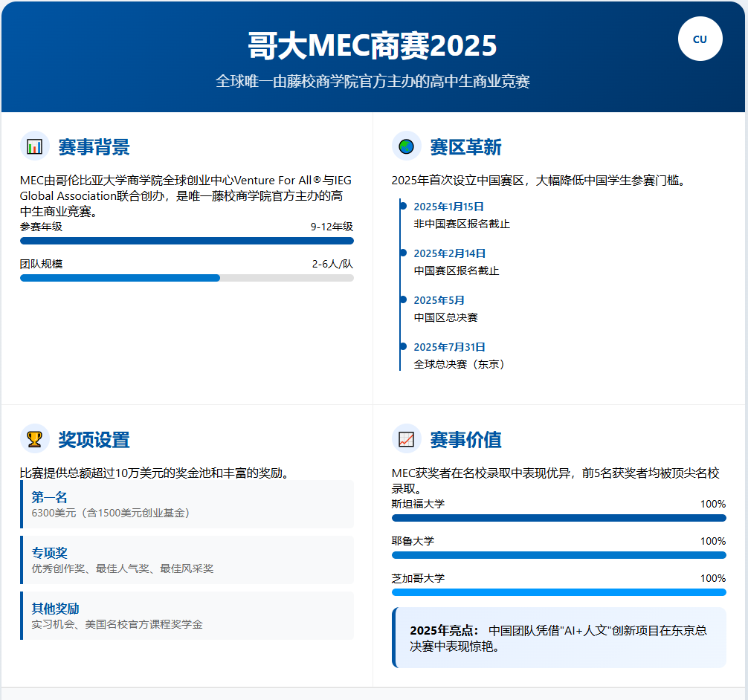This screenshot has height=700, width=748.
Task: Select the 2025年2月14日 timeline dot
Action: (403, 253)
